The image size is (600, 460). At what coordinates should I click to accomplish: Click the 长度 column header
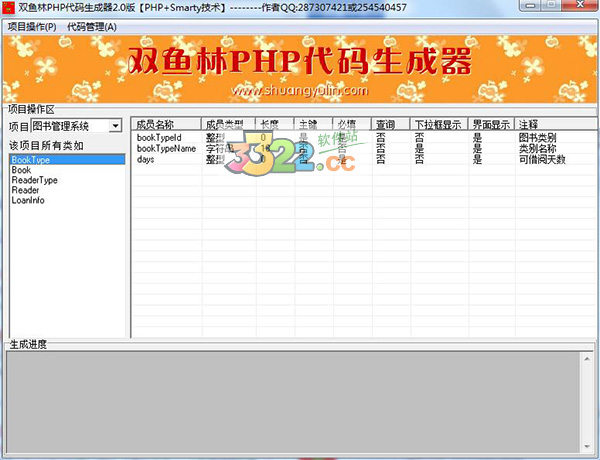tap(275, 124)
